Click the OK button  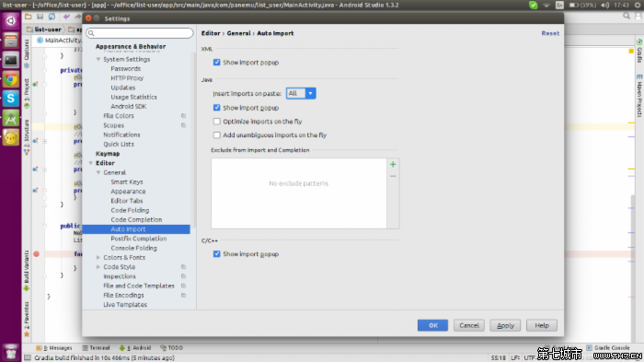click(x=433, y=325)
